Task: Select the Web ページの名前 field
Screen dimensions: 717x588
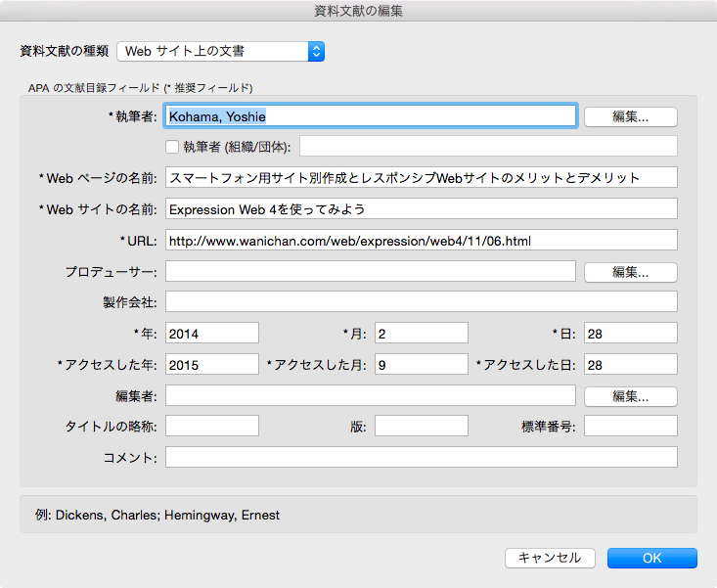Action: coord(422,178)
